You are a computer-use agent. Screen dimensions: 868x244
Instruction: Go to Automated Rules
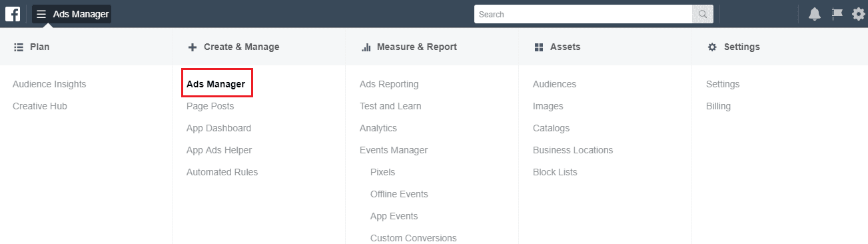222,172
